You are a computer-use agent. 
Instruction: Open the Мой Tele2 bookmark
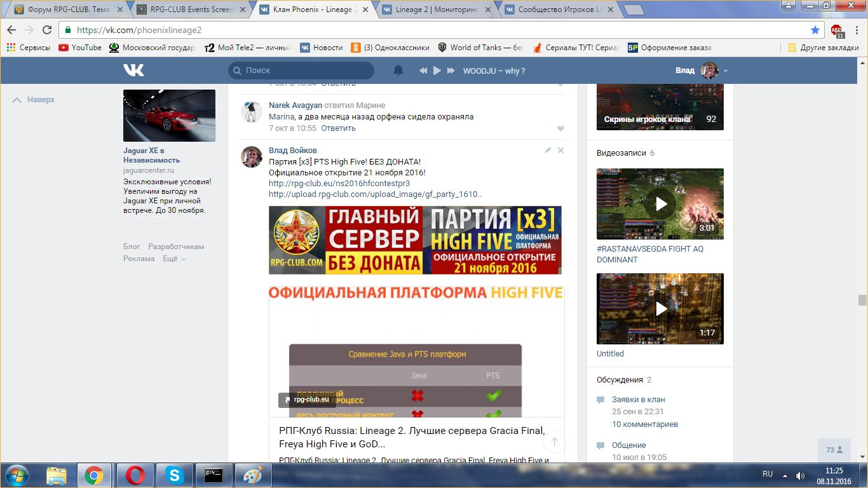(248, 48)
